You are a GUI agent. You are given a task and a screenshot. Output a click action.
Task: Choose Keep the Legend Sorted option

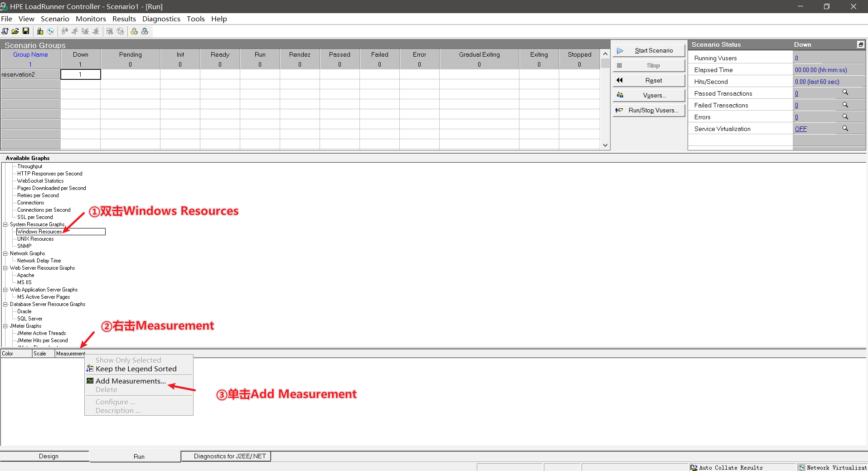139,369
